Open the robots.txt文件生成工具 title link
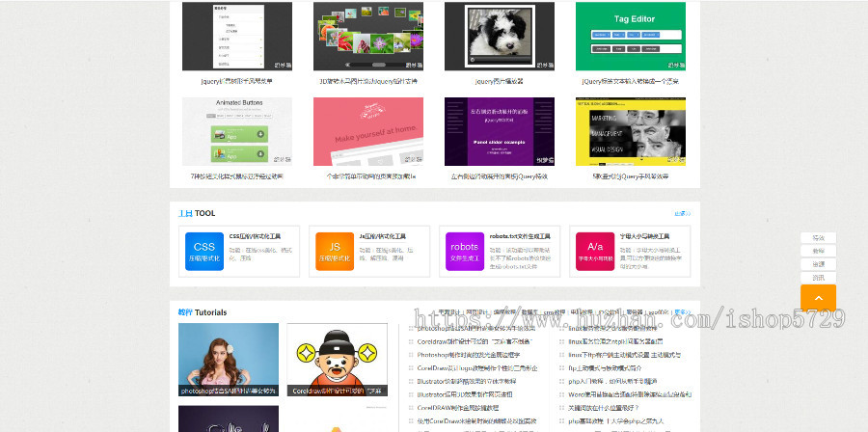This screenshot has height=432, width=868. click(x=520, y=236)
